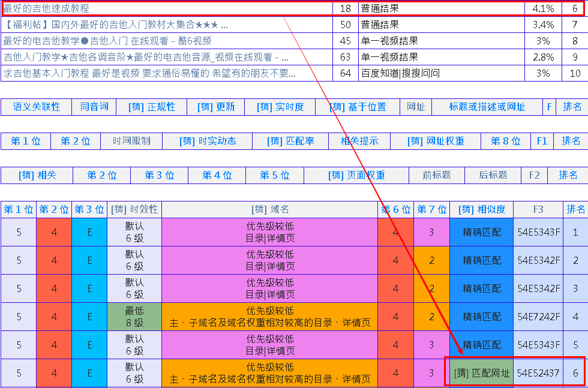
Task: Open the [猜] 基于位置 header link
Action: coord(358,107)
